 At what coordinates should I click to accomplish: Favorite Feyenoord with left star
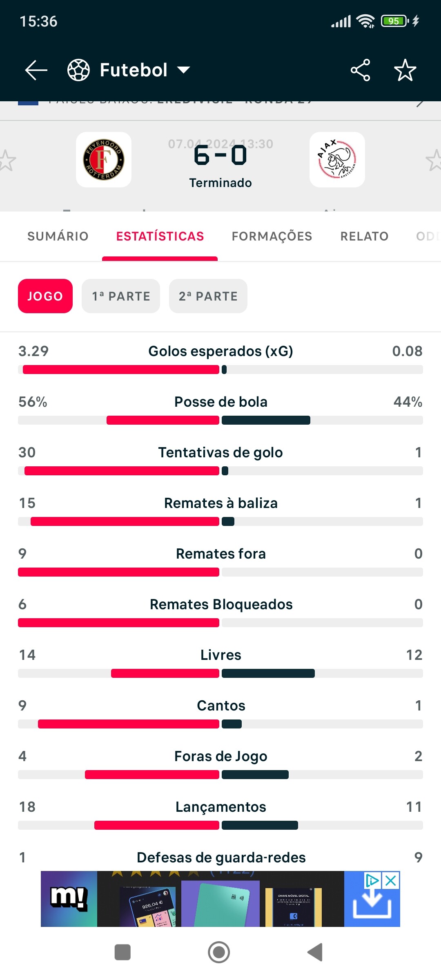pyautogui.click(x=7, y=160)
